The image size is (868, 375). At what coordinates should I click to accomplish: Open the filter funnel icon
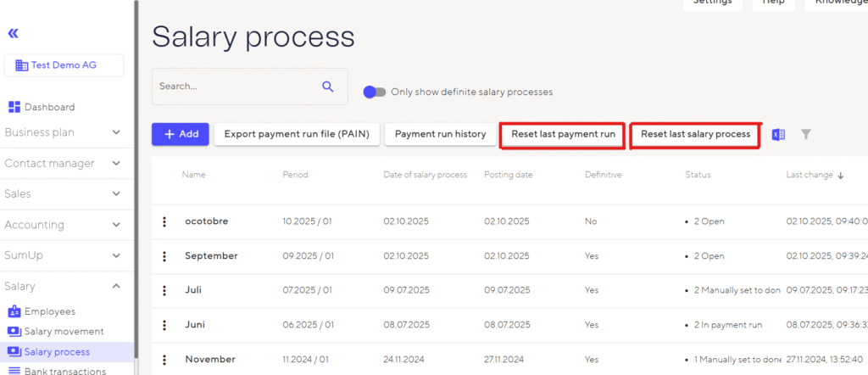coord(806,134)
